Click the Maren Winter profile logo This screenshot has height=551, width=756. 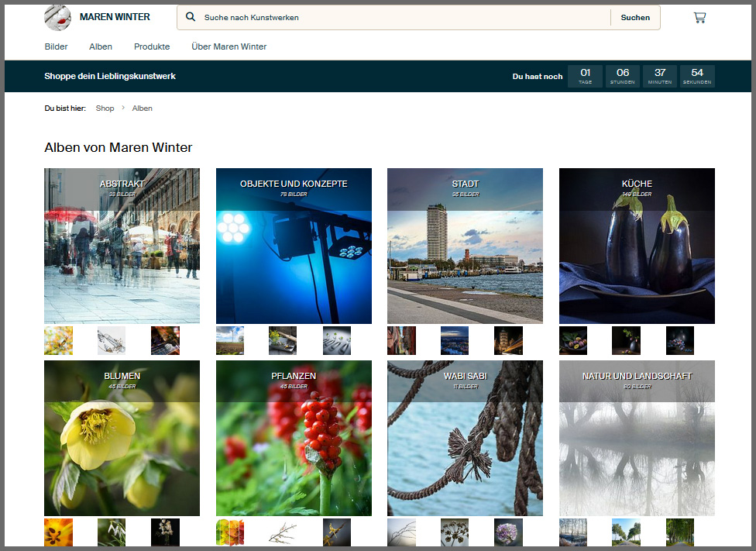(x=57, y=17)
